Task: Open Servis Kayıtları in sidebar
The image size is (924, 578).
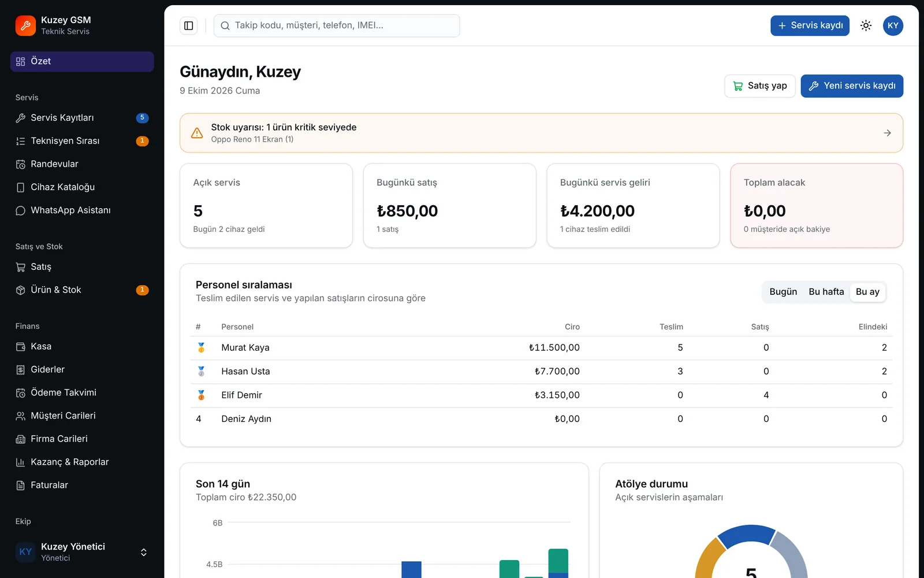Action: click(82, 118)
